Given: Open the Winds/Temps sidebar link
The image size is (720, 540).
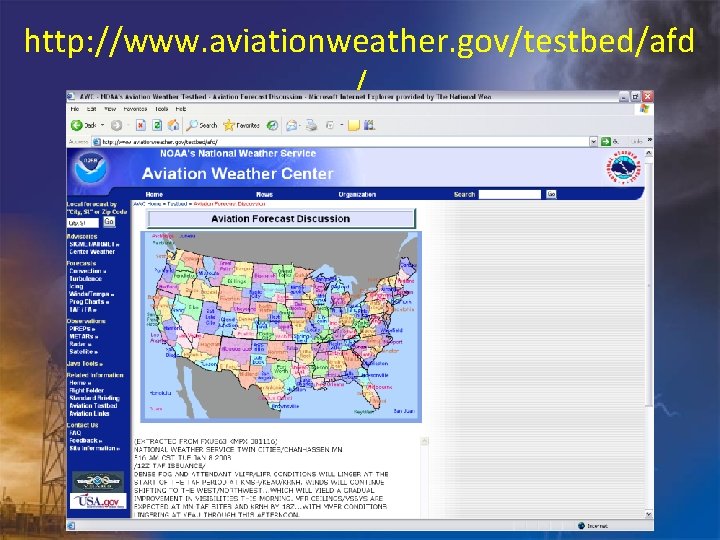Looking at the screenshot, I should click(89, 294).
